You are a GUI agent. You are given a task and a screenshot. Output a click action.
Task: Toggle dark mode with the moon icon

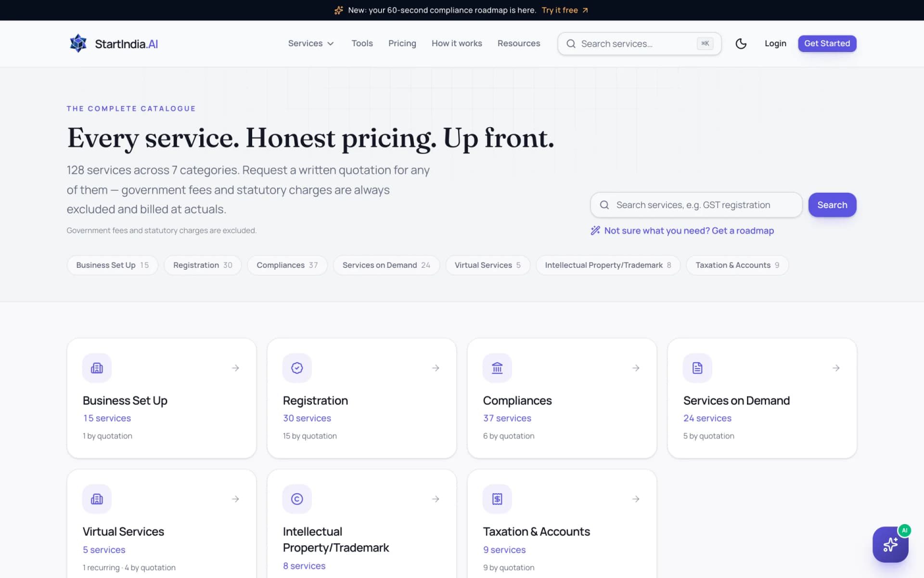tap(741, 43)
